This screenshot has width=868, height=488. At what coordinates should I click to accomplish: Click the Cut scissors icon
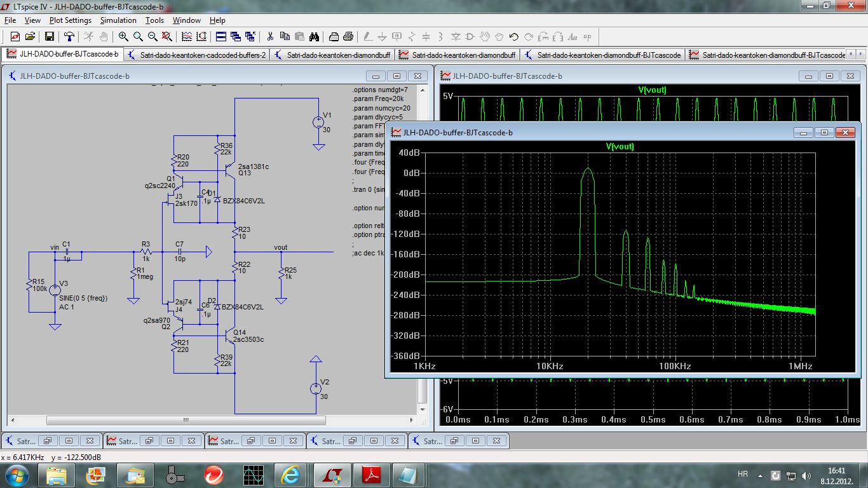270,37
